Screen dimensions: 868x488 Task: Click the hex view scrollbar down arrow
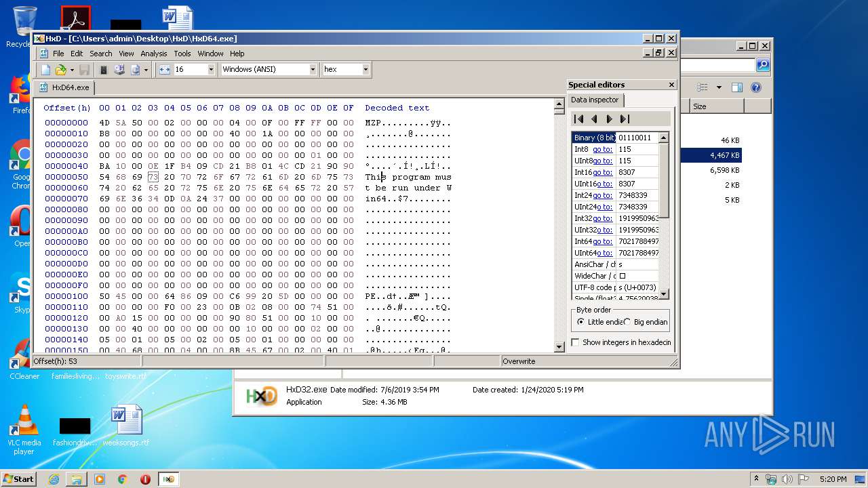click(559, 346)
